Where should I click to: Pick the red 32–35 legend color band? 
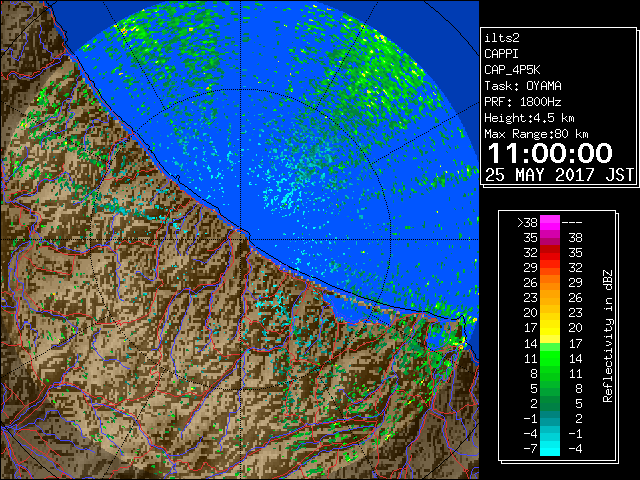click(x=550, y=253)
